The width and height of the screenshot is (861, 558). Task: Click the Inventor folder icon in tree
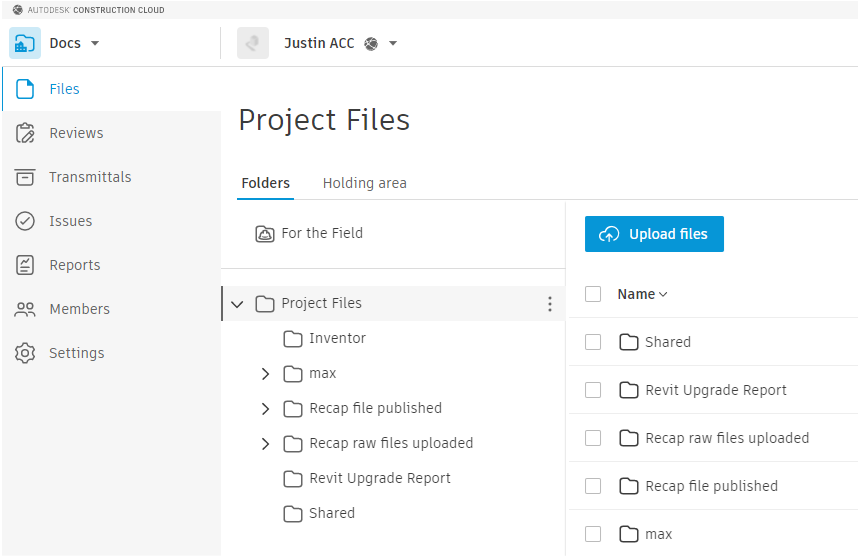pos(293,339)
